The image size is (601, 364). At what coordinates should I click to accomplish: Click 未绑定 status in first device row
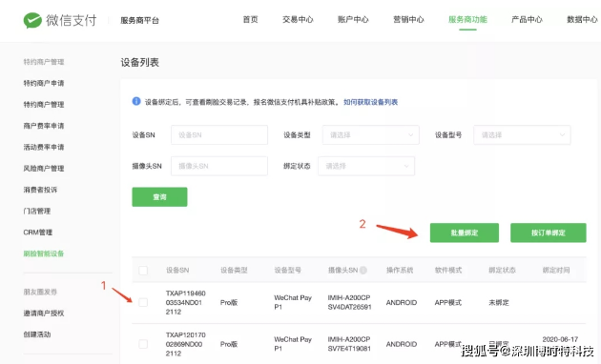pyautogui.click(x=499, y=303)
